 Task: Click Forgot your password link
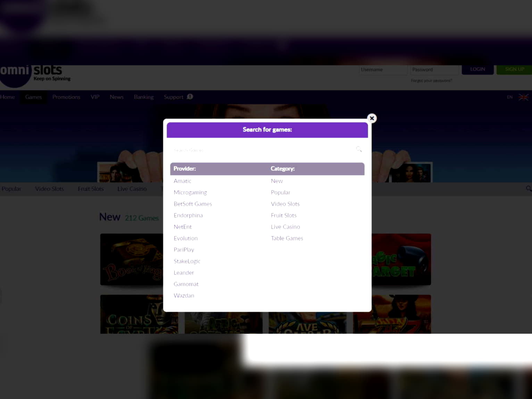(432, 81)
